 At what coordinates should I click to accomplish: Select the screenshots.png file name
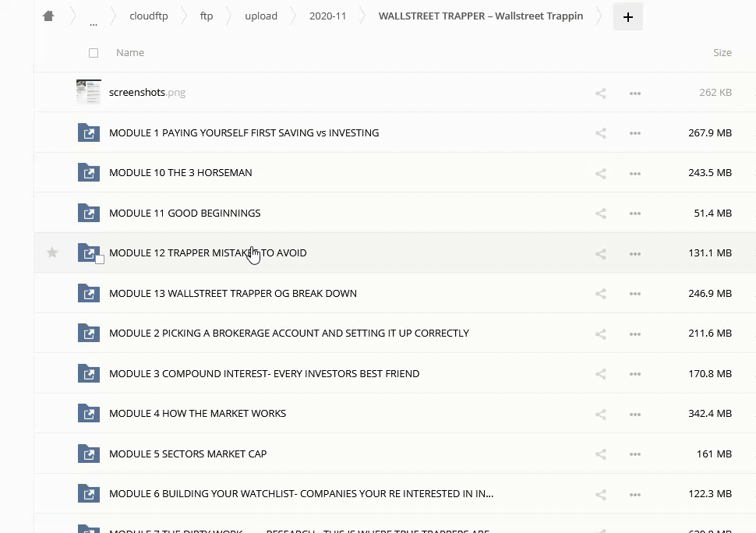click(x=147, y=92)
